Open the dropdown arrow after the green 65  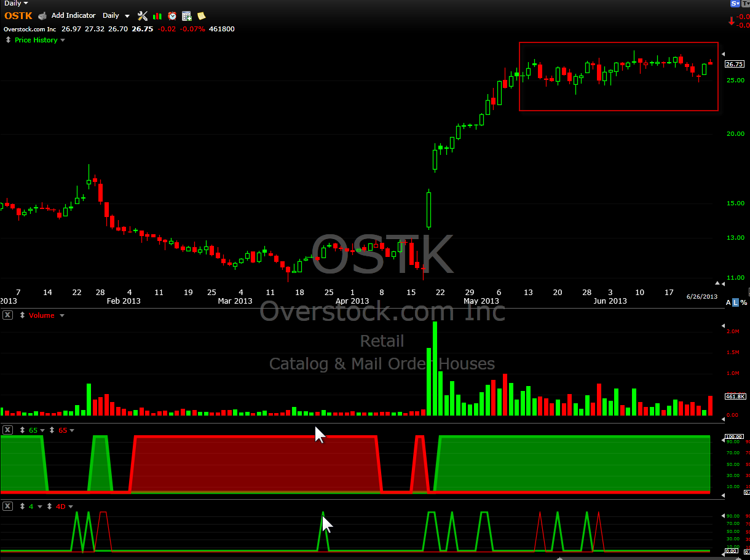coord(42,430)
